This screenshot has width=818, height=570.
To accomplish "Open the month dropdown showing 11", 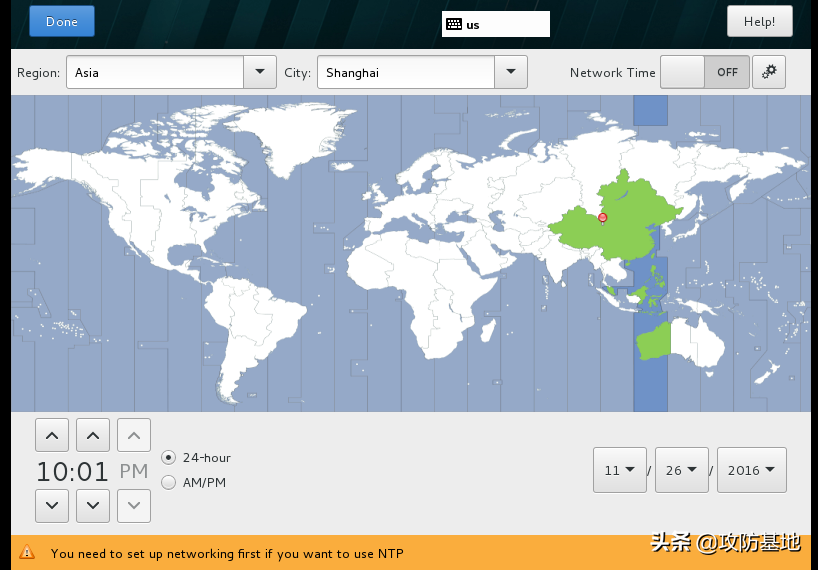I will point(620,470).
